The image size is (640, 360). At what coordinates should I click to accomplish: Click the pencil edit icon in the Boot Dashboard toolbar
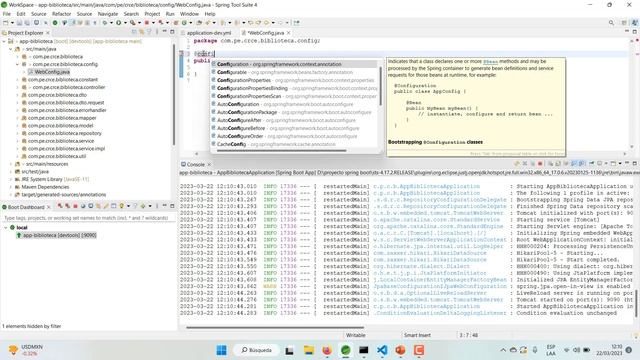tap(106, 206)
